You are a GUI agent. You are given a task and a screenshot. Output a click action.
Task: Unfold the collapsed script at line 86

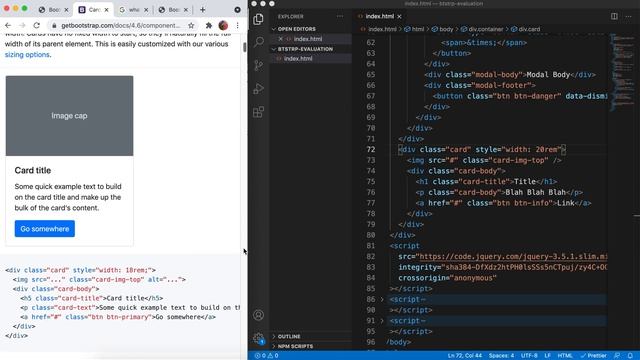click(382, 299)
